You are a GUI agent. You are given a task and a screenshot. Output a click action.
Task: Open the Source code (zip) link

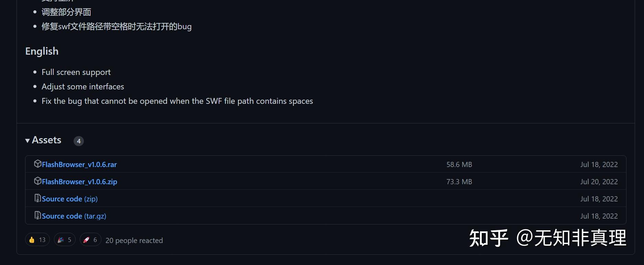tap(70, 199)
